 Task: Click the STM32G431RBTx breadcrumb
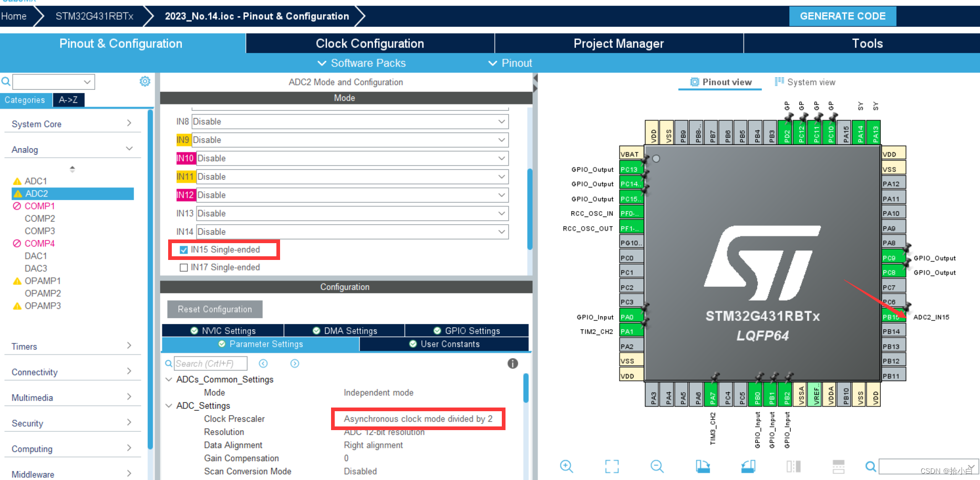coord(95,16)
